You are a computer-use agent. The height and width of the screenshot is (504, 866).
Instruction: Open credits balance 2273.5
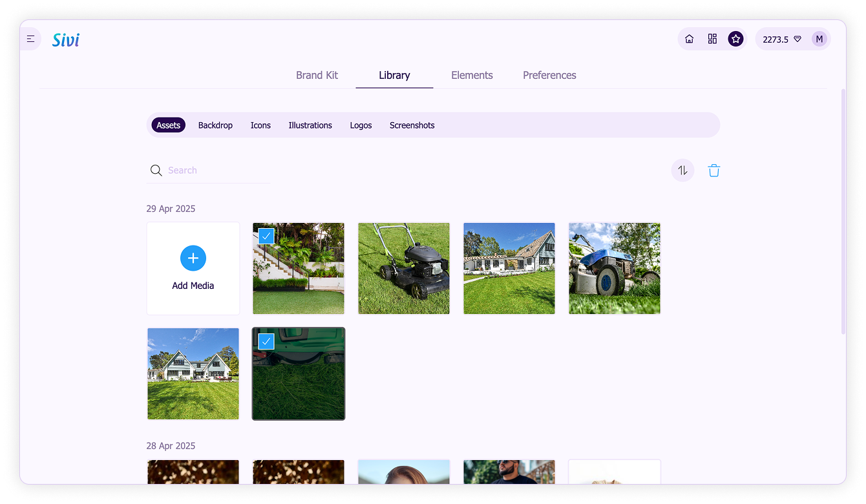[776, 39]
